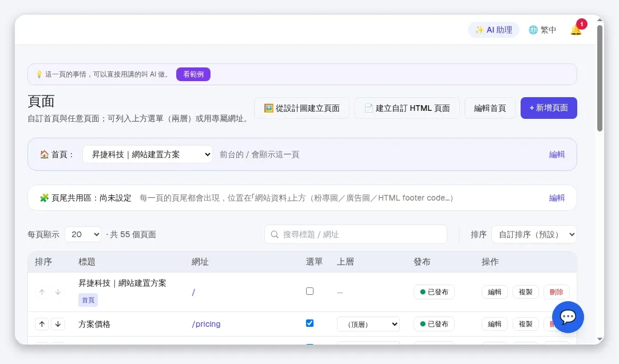
Task: Click the 編輯首頁 button
Action: 490,108
